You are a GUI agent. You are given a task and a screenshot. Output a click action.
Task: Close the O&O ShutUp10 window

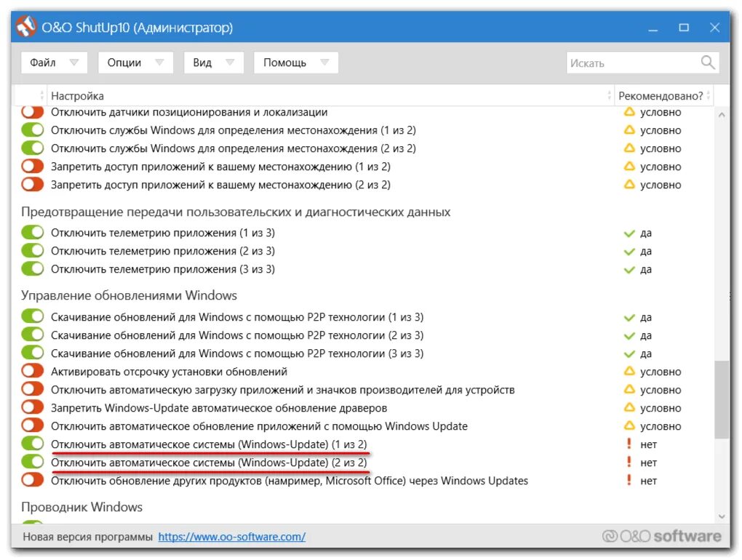click(x=714, y=28)
